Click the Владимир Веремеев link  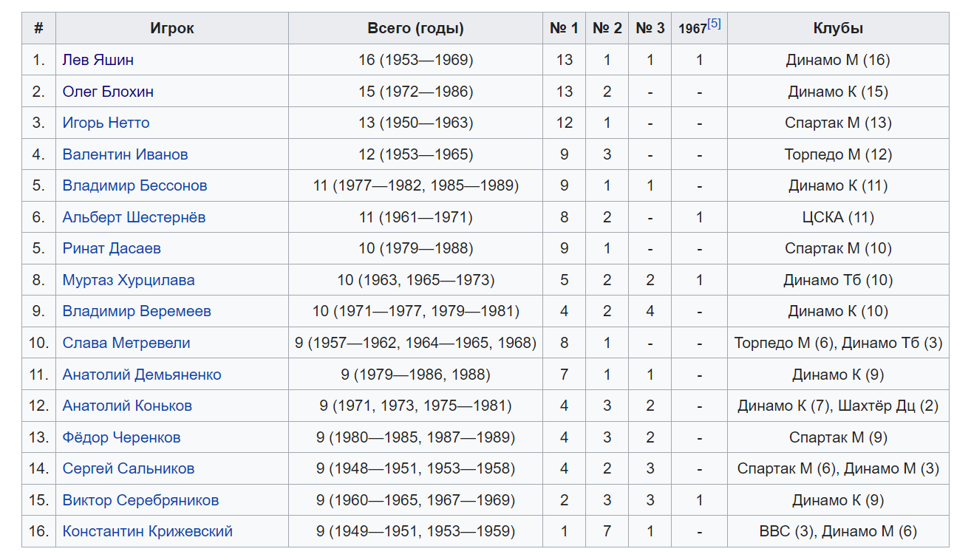point(137,311)
